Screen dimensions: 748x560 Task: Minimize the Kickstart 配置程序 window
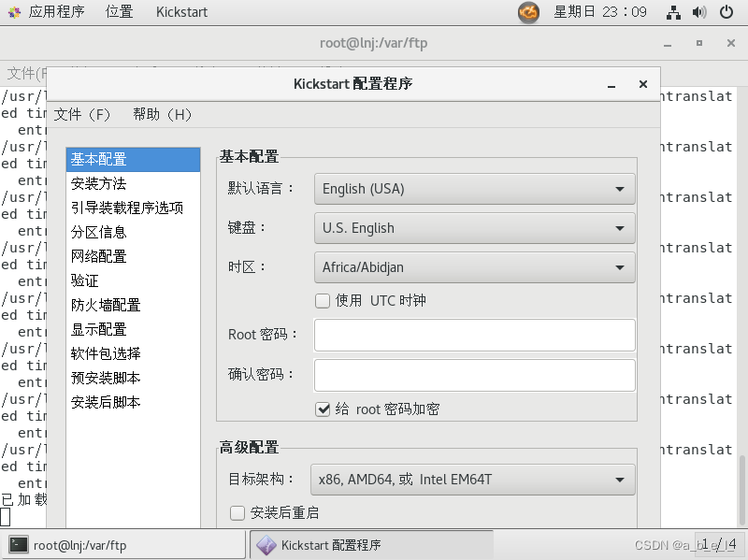tap(611, 85)
